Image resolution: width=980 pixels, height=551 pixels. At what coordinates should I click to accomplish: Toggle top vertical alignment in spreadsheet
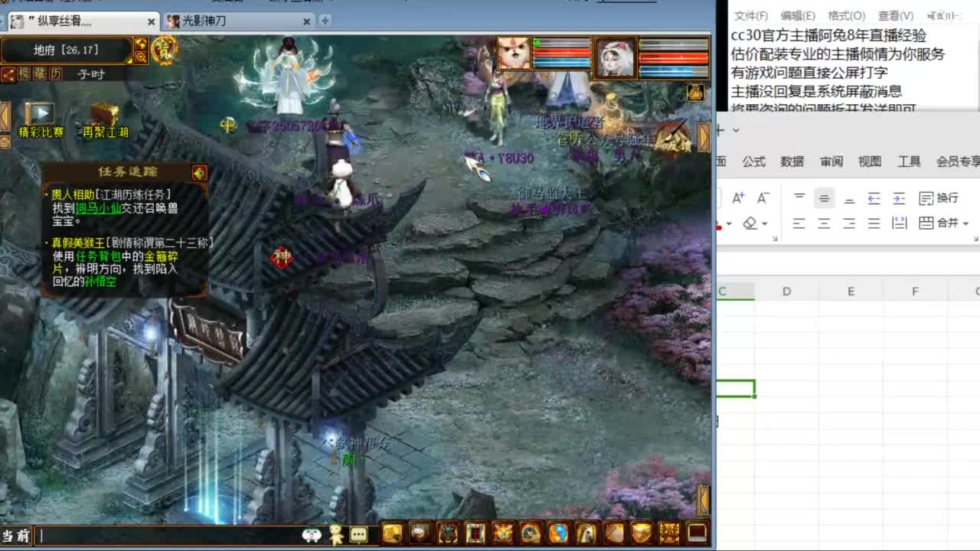click(799, 197)
